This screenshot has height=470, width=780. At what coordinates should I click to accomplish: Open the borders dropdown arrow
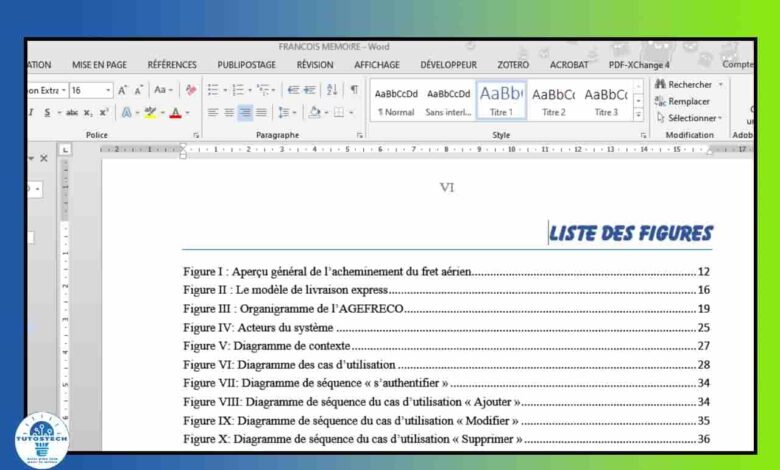(x=351, y=113)
